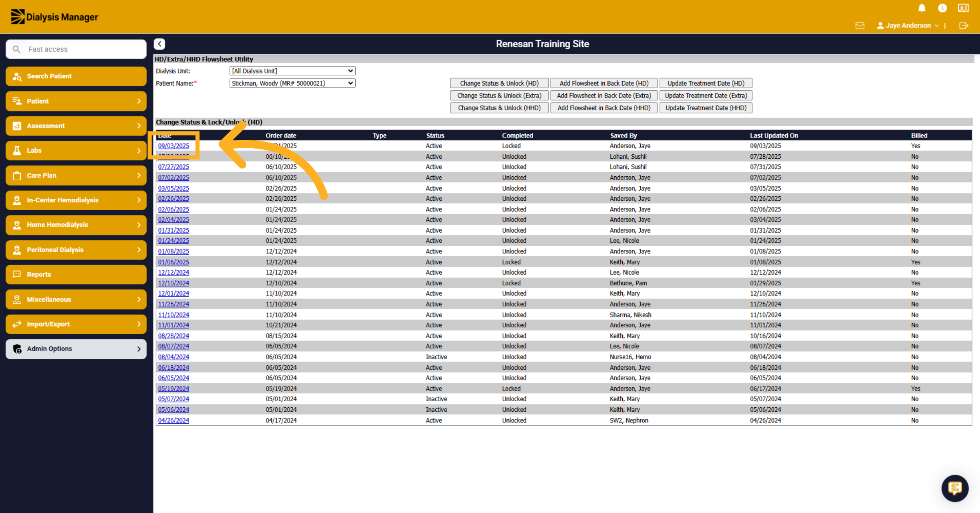This screenshot has height=513, width=980.
Task: Open the contact card icon in header
Action: point(963,8)
